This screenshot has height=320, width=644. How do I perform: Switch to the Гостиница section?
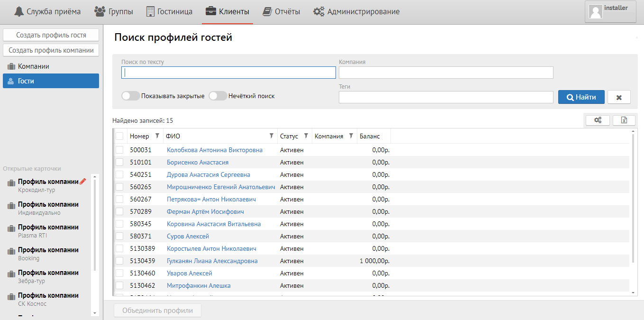[169, 11]
